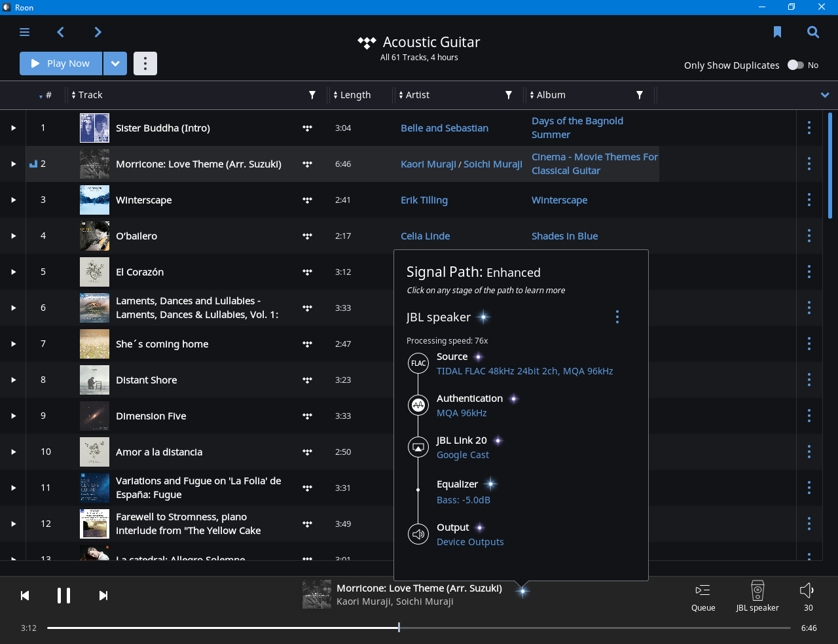
Task: Open album Shades in Blue
Action: click(564, 236)
